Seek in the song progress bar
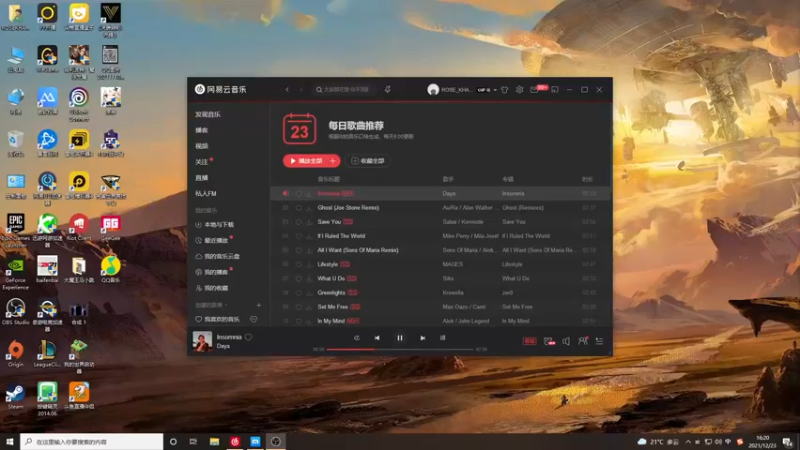Screen dimensions: 800x450 pyautogui.click(x=400, y=349)
